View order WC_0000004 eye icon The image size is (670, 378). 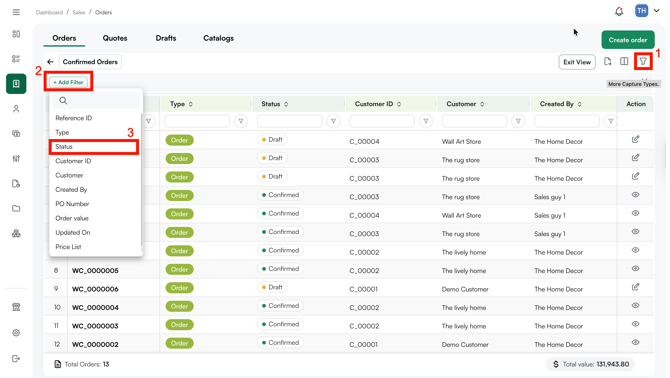pos(635,305)
